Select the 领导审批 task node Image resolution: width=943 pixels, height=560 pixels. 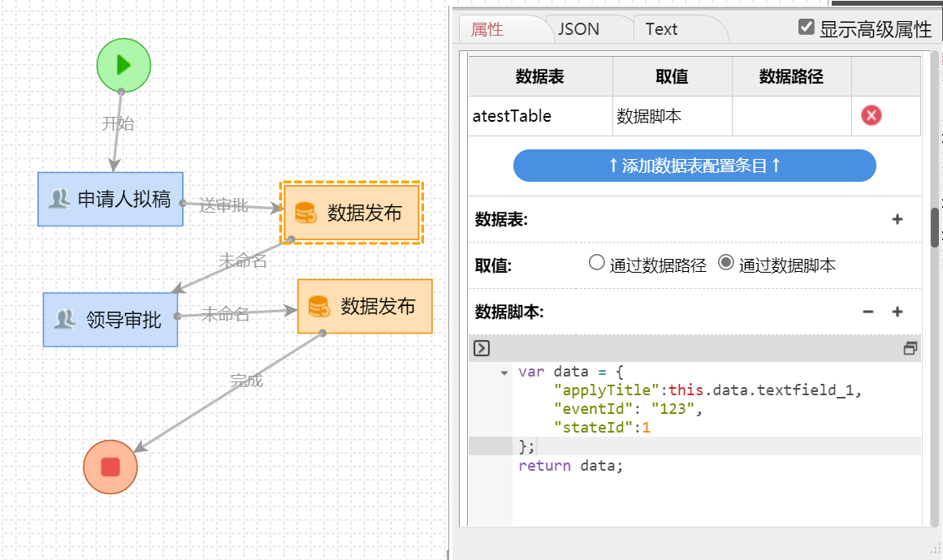click(110, 320)
